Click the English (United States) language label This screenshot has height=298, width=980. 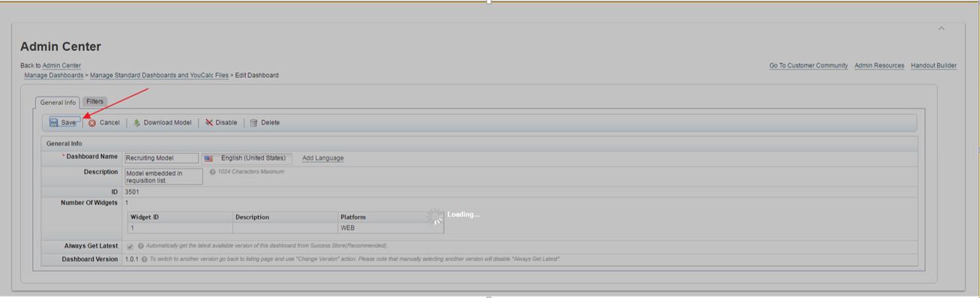click(253, 158)
